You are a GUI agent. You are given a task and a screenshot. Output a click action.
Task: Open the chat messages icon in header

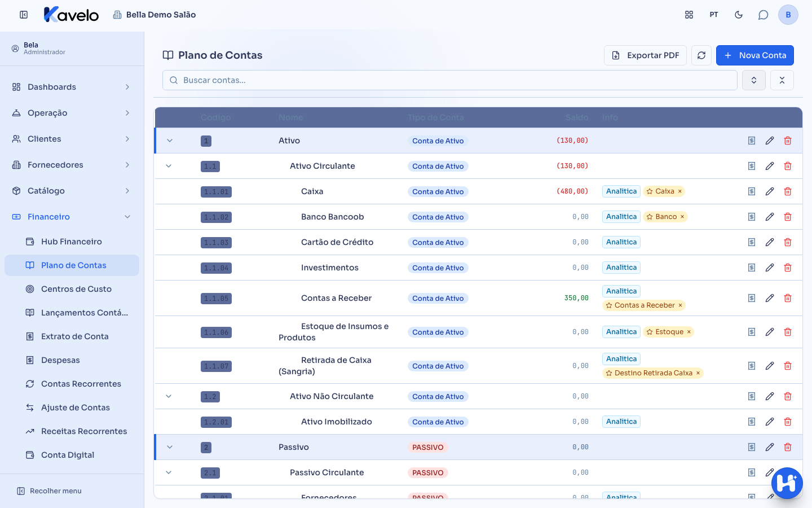point(764,15)
